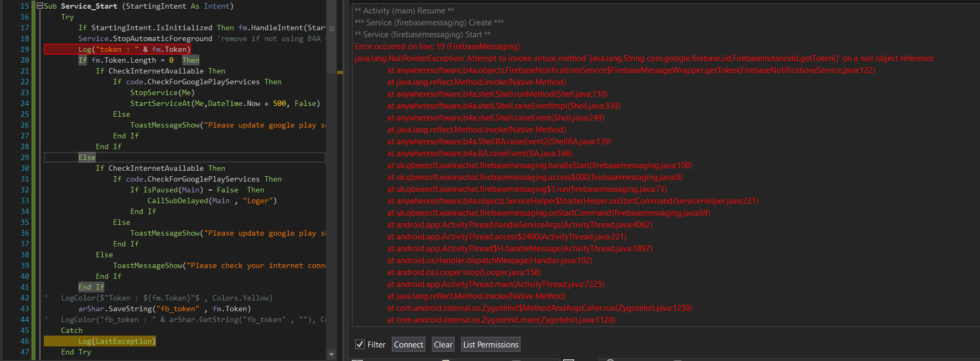The width and height of the screenshot is (980, 361).
Task: Select the NullPointerException log message
Action: click(644, 58)
